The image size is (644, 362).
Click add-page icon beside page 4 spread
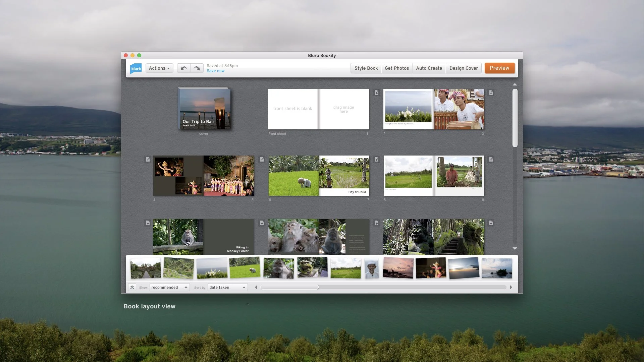[148, 160]
